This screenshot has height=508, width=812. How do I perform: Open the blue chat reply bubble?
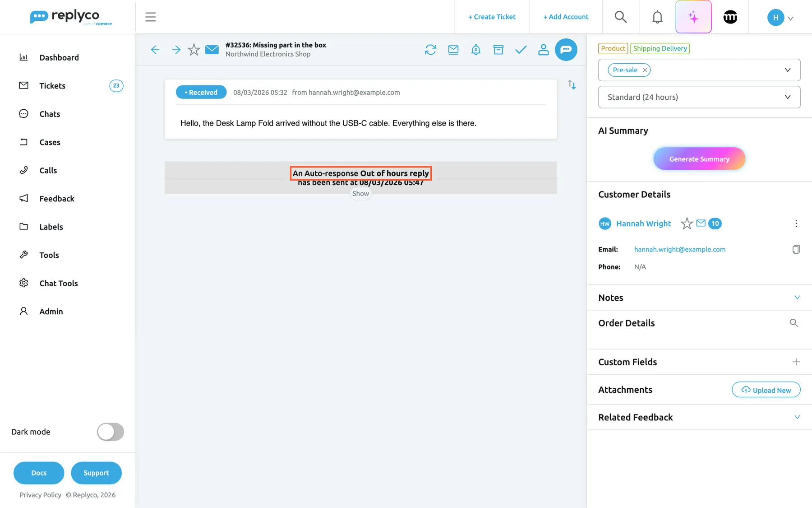click(566, 50)
